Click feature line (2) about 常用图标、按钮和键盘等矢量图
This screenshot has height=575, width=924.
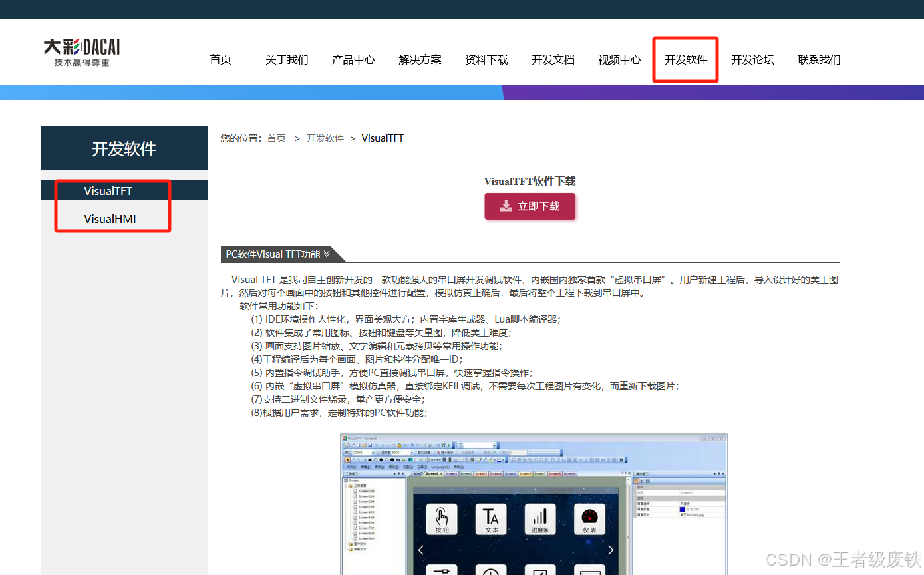click(381, 333)
